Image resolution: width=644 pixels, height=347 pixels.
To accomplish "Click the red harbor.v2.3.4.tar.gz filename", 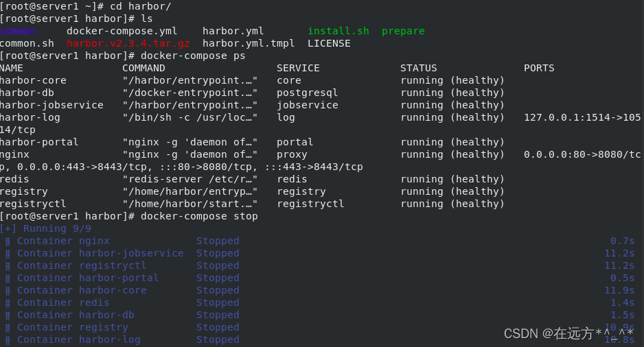I will 128,43.
